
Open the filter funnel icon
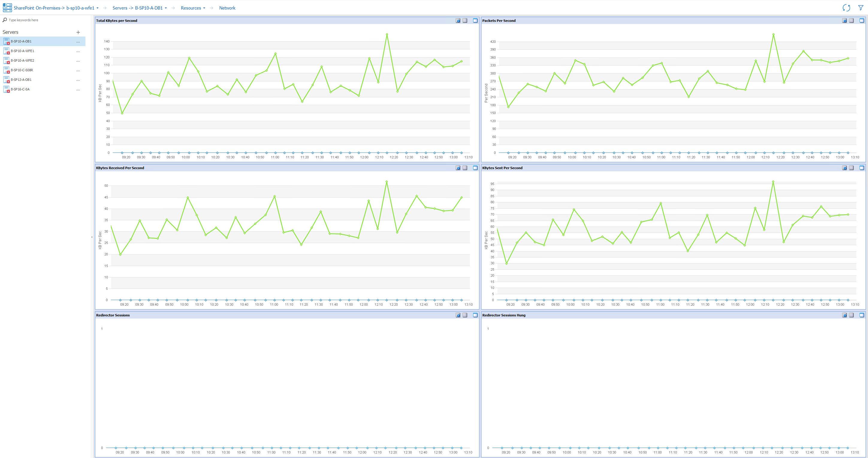(x=861, y=8)
